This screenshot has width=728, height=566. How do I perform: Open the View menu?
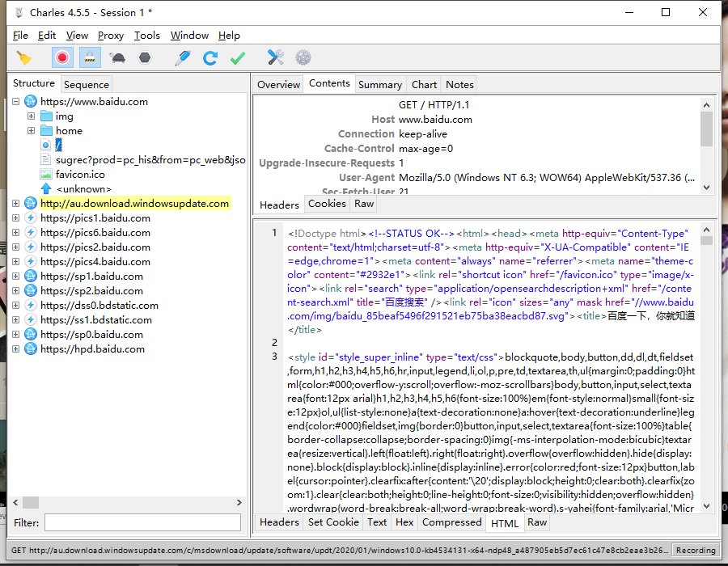click(77, 36)
